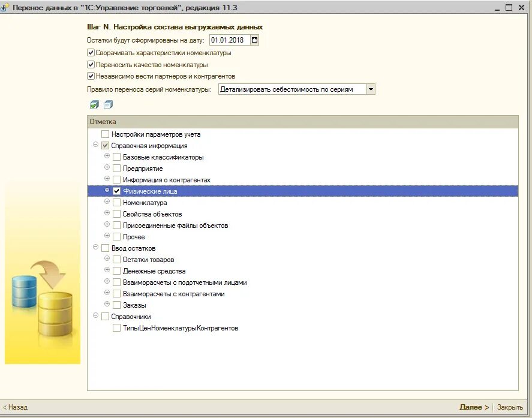Expand Информация о контрагентах node
The image size is (532, 418).
point(107,179)
